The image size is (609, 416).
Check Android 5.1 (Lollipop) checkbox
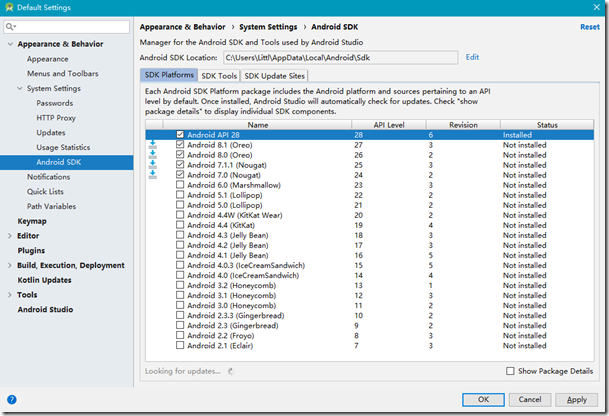pyautogui.click(x=180, y=195)
